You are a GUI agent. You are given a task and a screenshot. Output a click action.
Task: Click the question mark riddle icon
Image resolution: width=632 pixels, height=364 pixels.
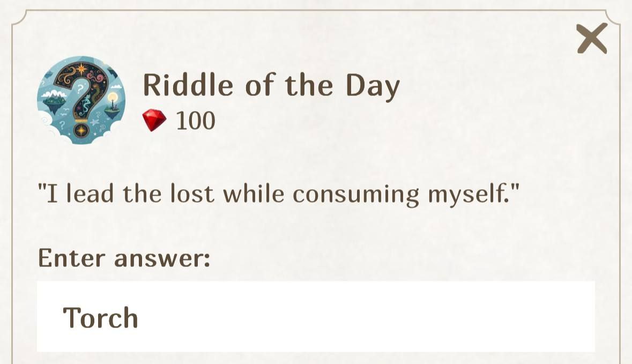pos(81,100)
